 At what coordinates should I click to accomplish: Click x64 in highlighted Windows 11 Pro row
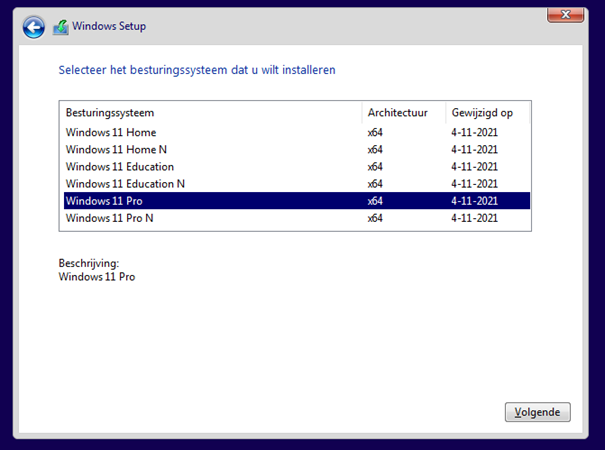(x=375, y=201)
